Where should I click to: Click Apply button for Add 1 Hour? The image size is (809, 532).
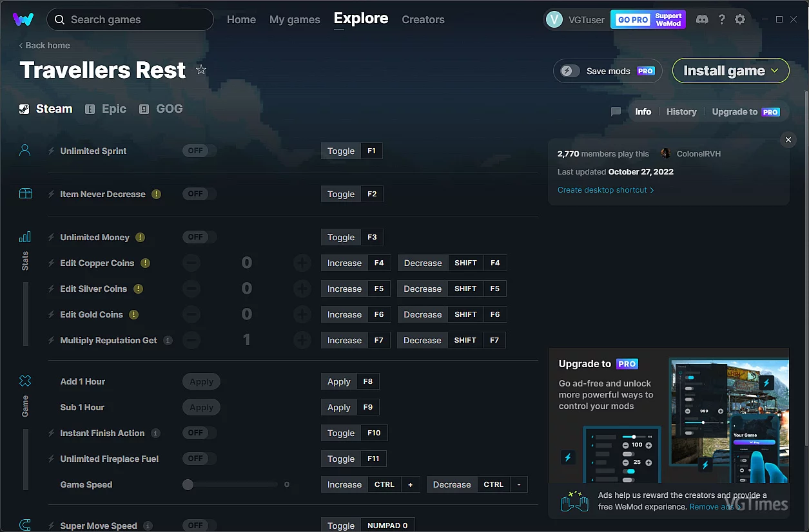(x=202, y=381)
